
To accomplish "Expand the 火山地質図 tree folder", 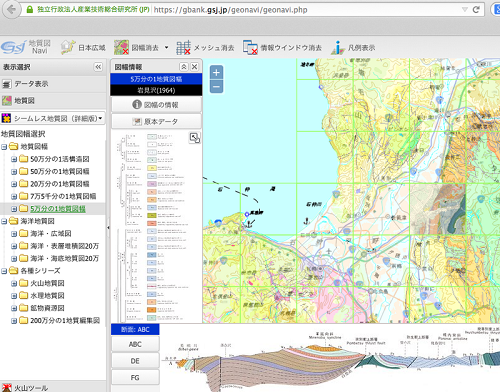I will tap(14, 283).
